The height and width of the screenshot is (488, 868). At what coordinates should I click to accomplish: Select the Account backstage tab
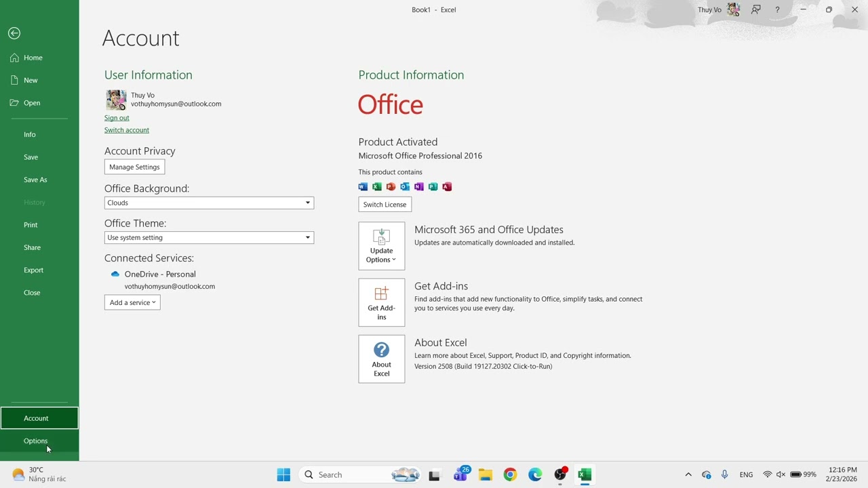coord(39,418)
